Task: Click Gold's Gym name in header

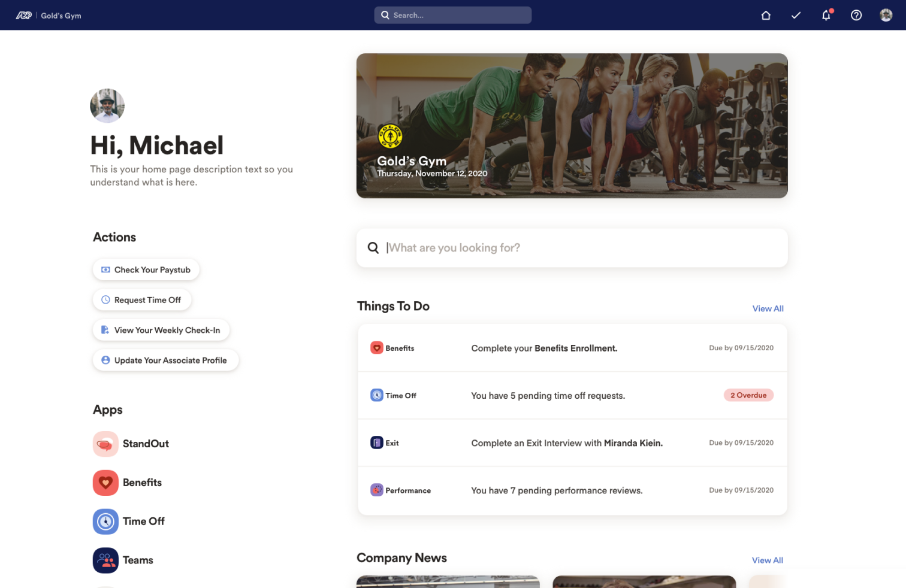Action: tap(61, 16)
